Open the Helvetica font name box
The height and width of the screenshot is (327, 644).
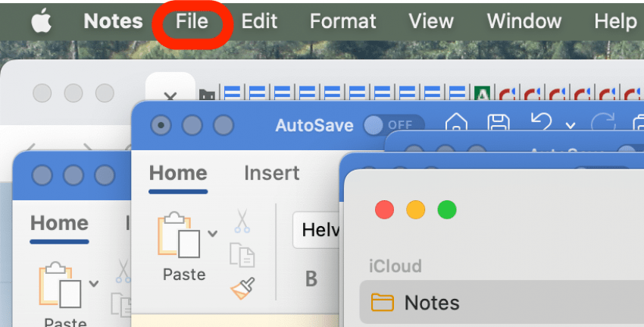coord(316,230)
